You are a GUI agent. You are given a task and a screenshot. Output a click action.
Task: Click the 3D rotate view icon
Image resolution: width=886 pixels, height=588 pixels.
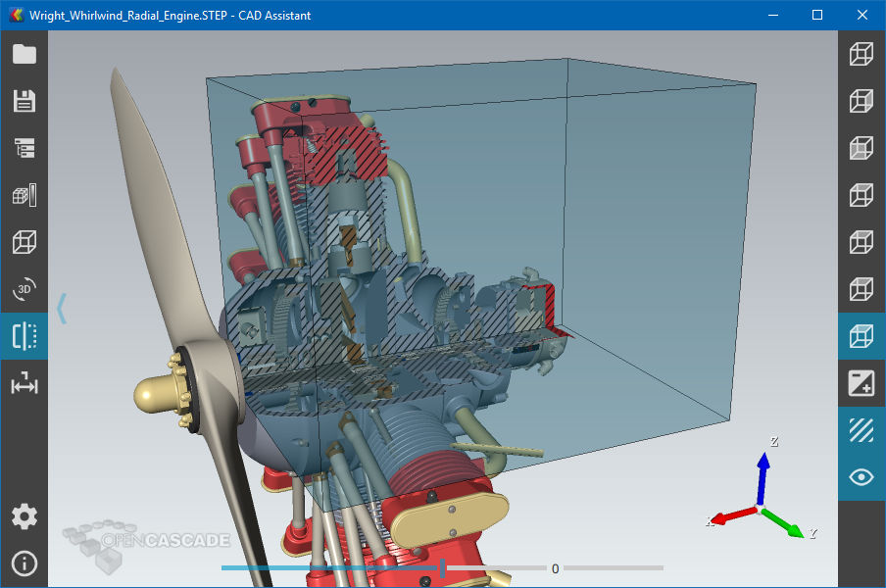coord(25,289)
